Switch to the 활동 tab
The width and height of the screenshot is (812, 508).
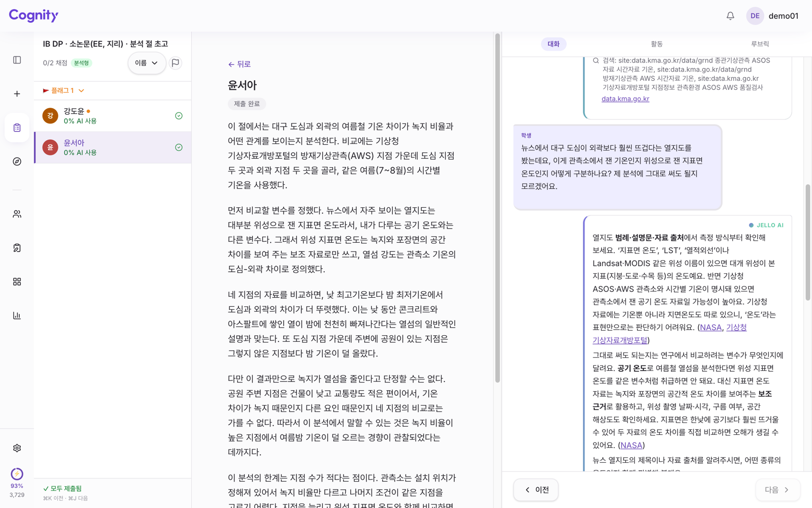pyautogui.click(x=657, y=44)
